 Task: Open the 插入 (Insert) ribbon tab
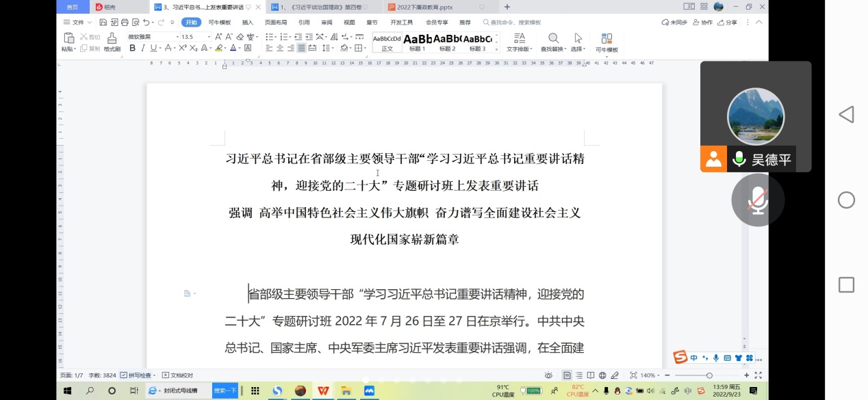pos(247,23)
